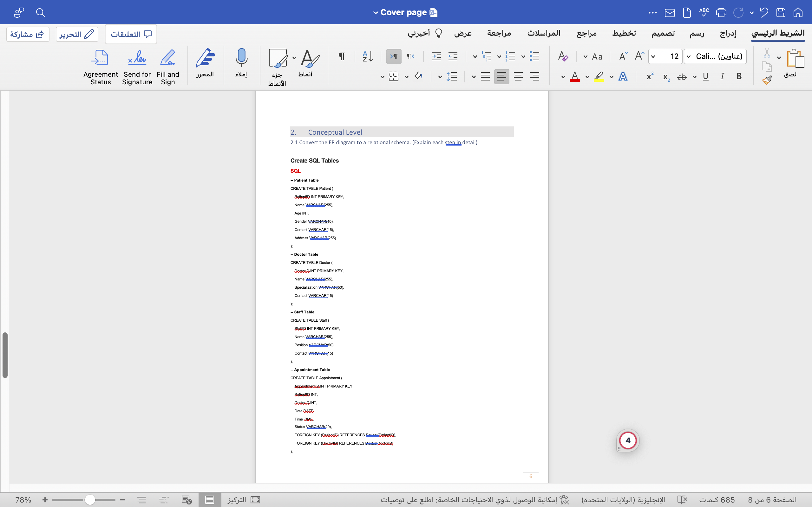
Task: Click the Sort A to Z icon
Action: [x=368, y=56]
